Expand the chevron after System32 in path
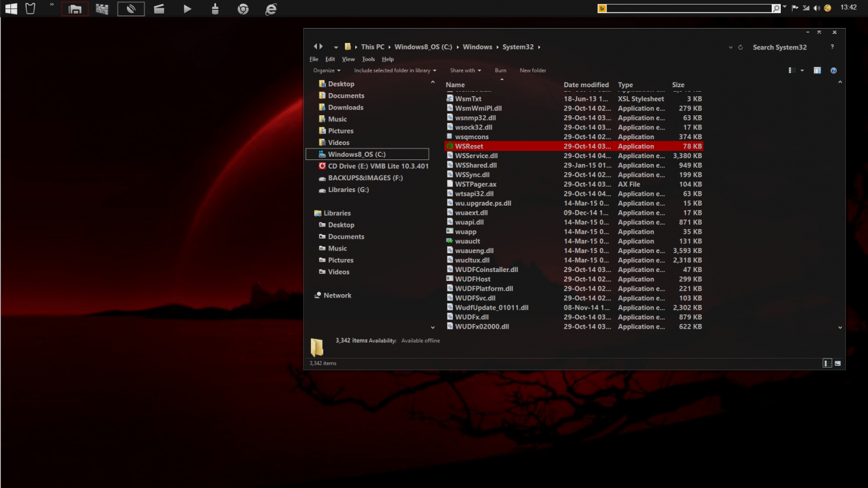The height and width of the screenshot is (488, 868). [539, 47]
